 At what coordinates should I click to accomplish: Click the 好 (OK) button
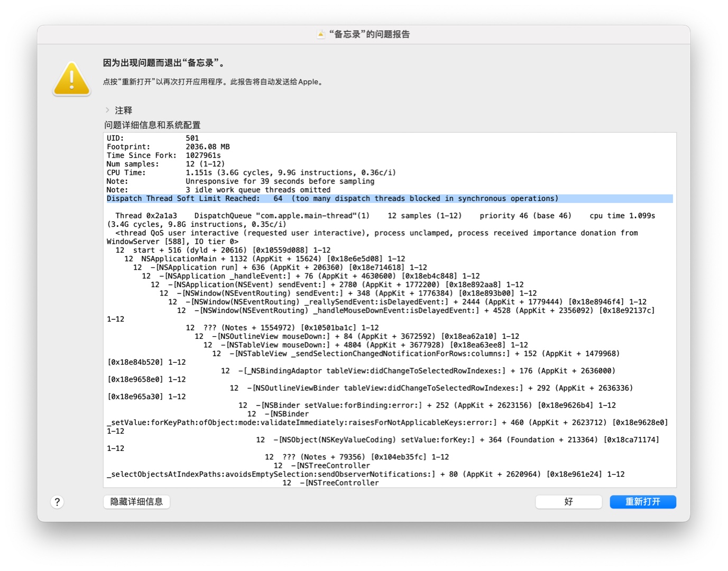(568, 502)
